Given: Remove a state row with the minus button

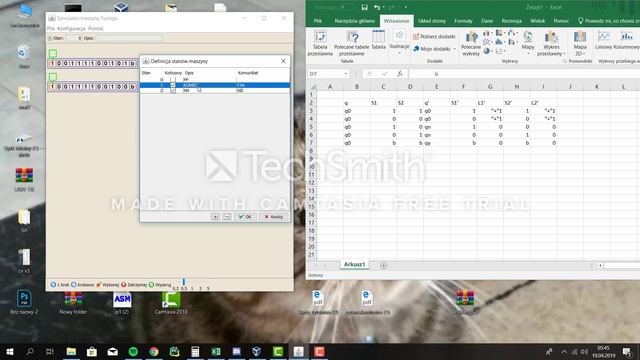Looking at the screenshot, I should pyautogui.click(x=227, y=217).
